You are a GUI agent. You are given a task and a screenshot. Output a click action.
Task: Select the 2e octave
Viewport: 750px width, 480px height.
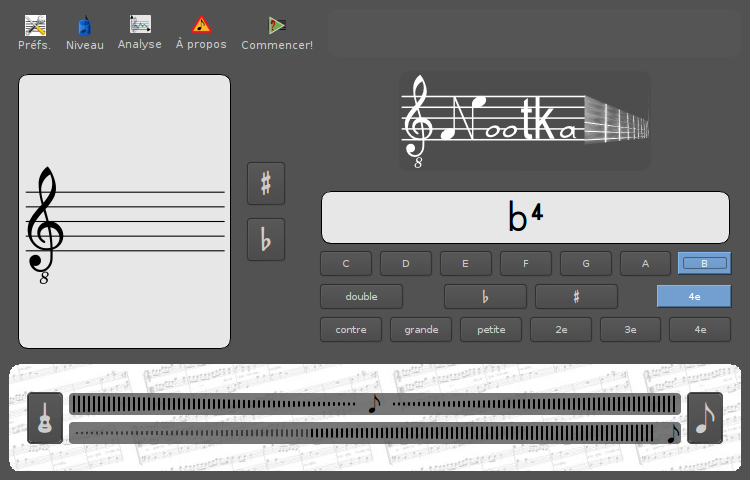(x=561, y=329)
